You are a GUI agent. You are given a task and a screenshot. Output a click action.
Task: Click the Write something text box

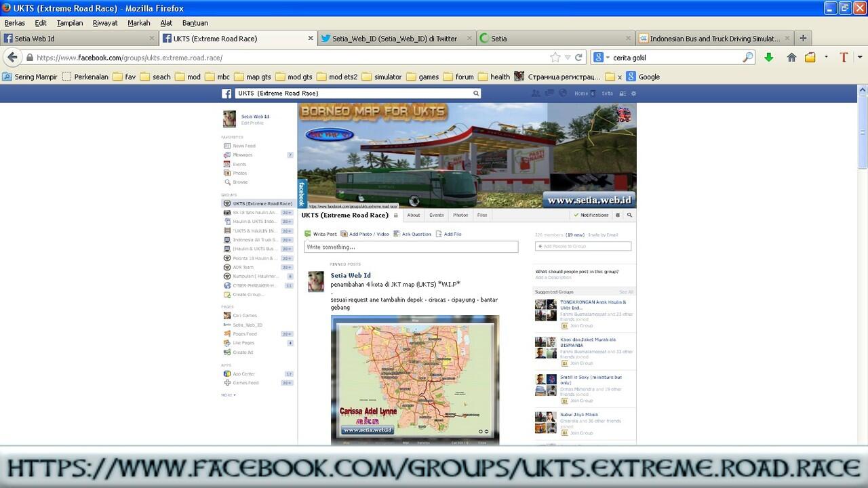[x=411, y=247]
